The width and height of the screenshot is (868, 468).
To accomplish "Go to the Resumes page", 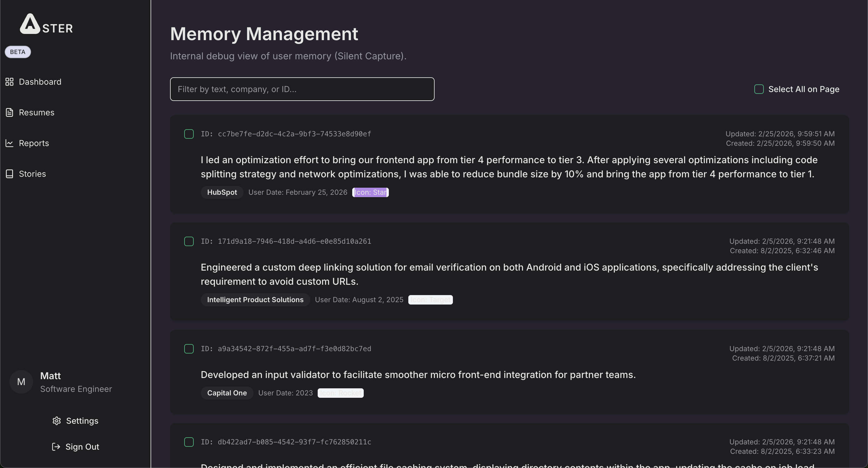I will coord(36,112).
